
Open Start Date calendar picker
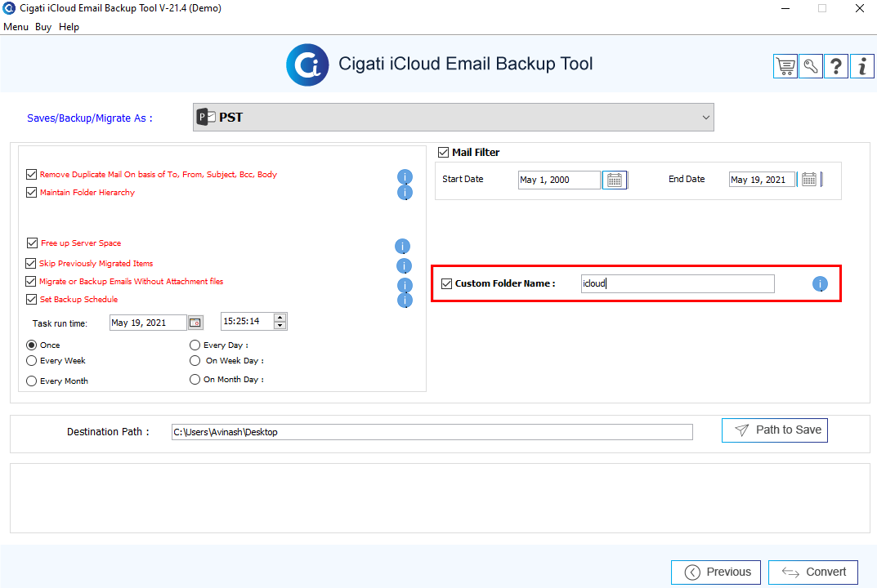click(614, 180)
